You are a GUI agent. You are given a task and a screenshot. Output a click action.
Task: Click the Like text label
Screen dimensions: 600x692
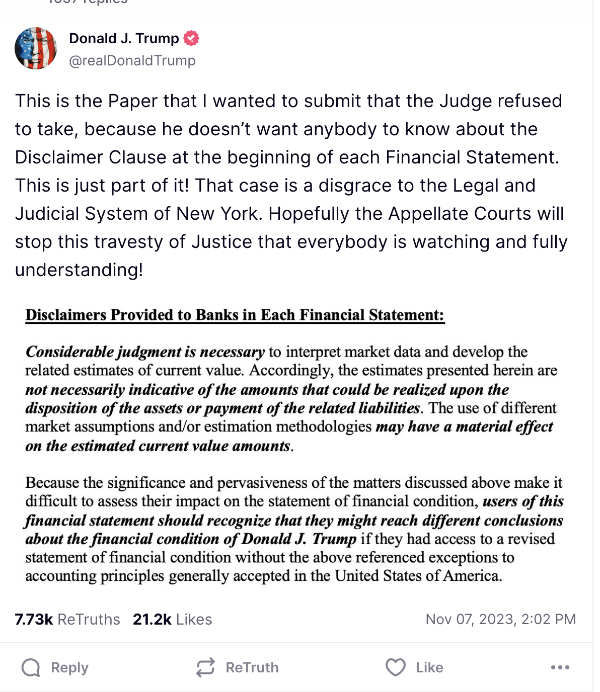[429, 667]
